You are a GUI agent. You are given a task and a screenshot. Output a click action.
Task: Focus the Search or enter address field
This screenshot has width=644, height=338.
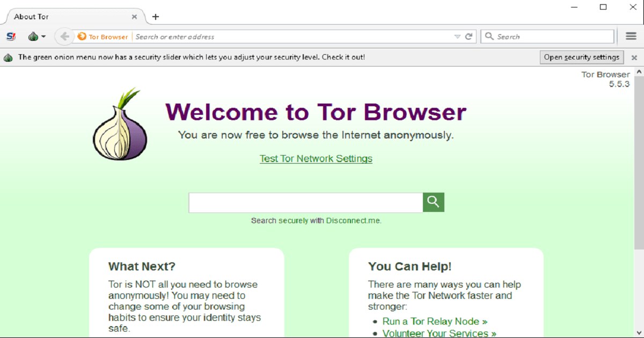[292, 36]
